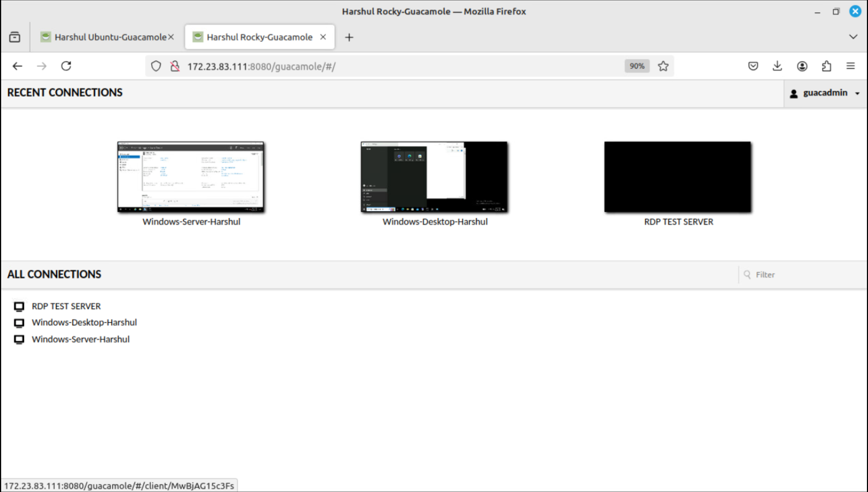
Task: Open Windows-Desktop-Harshul from all connections list
Action: [x=84, y=323]
